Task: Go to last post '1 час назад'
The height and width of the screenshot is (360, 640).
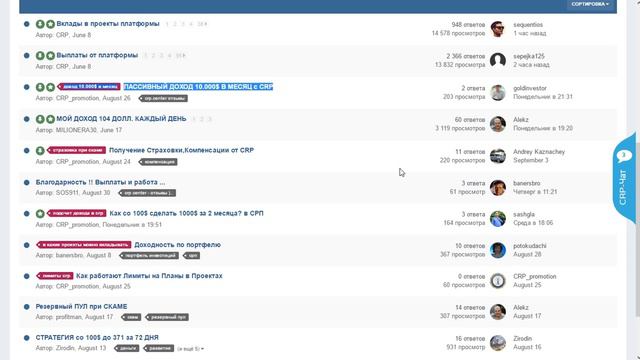Action: (530, 33)
